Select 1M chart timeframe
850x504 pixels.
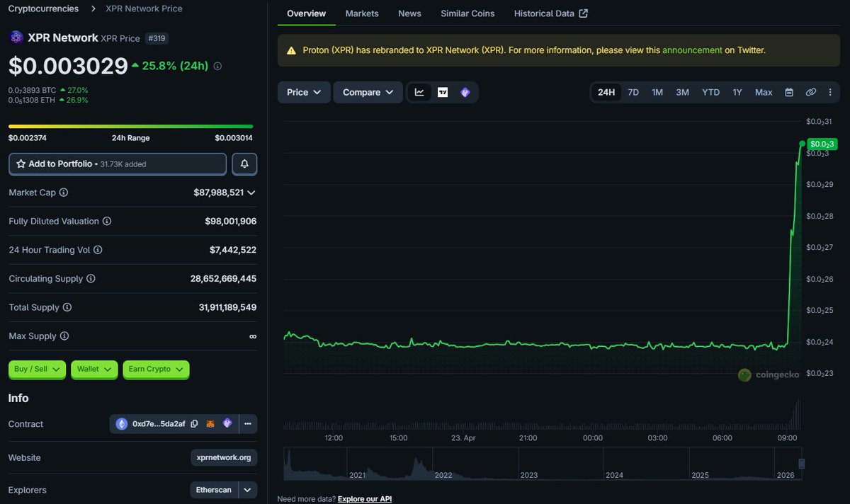657,92
